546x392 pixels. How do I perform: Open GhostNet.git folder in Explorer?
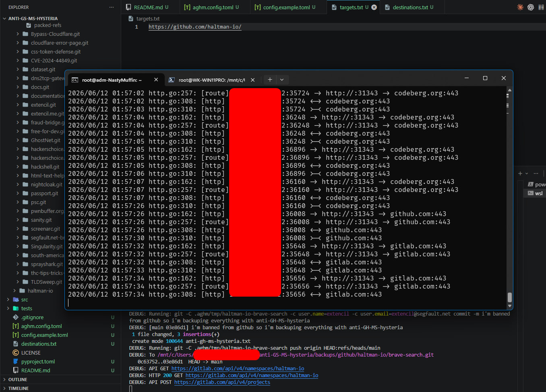pos(45,140)
